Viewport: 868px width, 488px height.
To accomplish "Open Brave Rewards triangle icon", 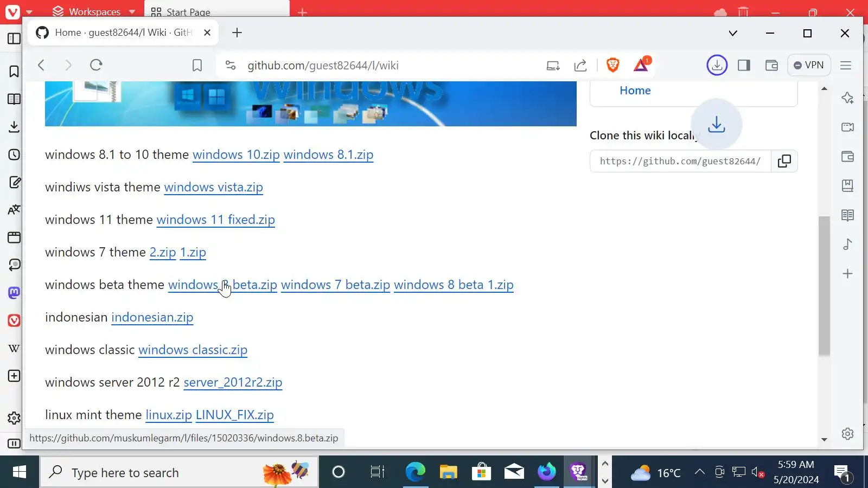I will [641, 65].
